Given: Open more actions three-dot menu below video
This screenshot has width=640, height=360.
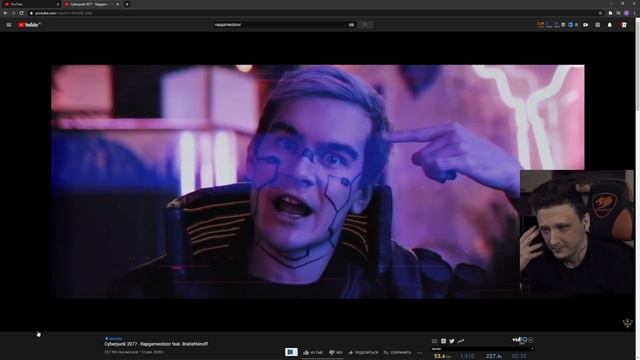Looking at the screenshot, I should [x=420, y=353].
